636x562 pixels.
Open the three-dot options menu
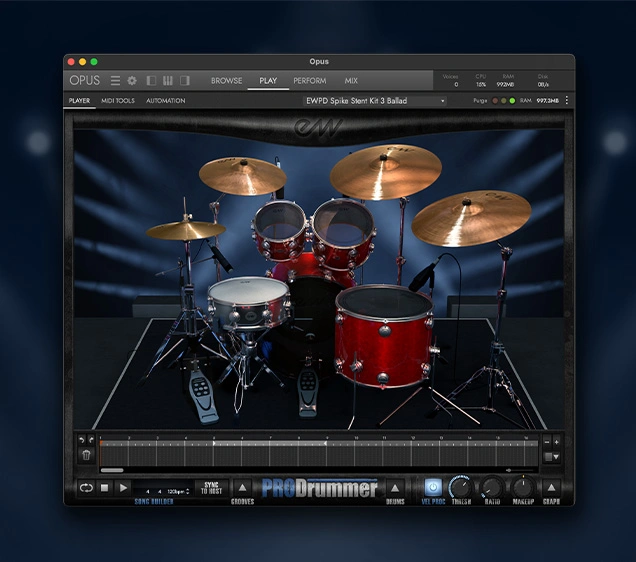point(567,101)
